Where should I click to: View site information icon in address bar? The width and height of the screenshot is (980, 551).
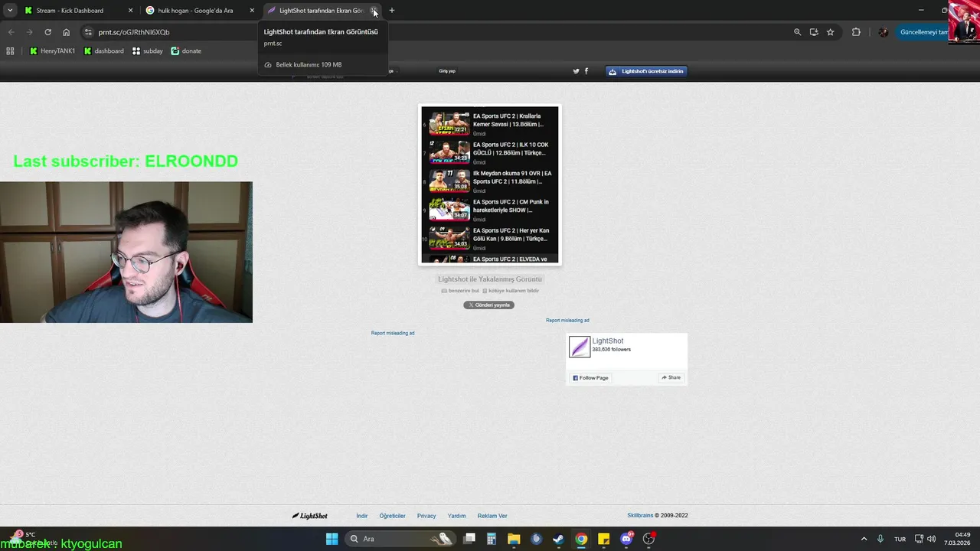(x=88, y=32)
